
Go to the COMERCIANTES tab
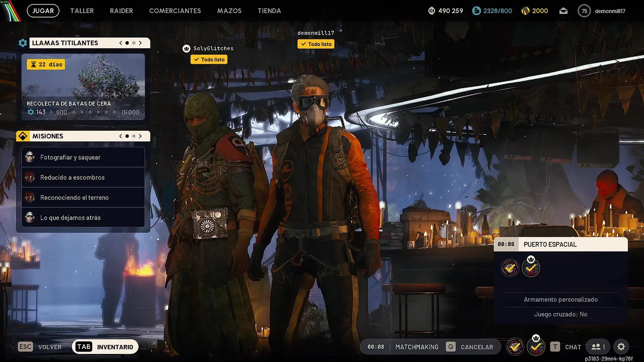pyautogui.click(x=175, y=11)
